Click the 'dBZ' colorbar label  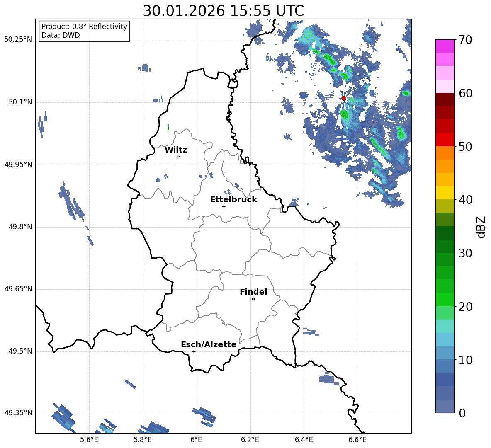(x=481, y=227)
